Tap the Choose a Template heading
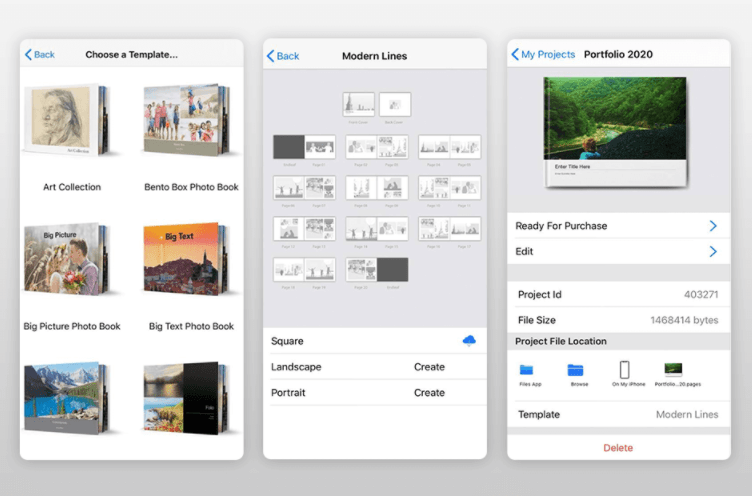This screenshot has height=496, width=752. click(x=131, y=55)
